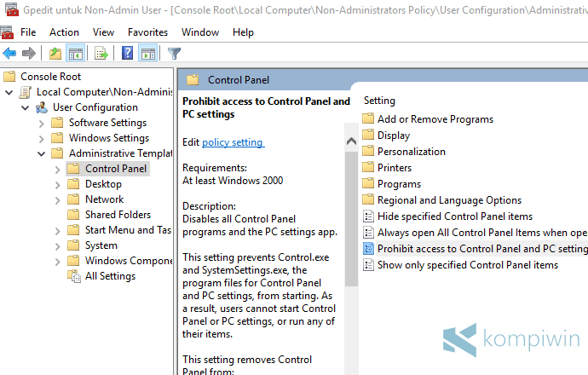Open the File menu

tap(28, 32)
